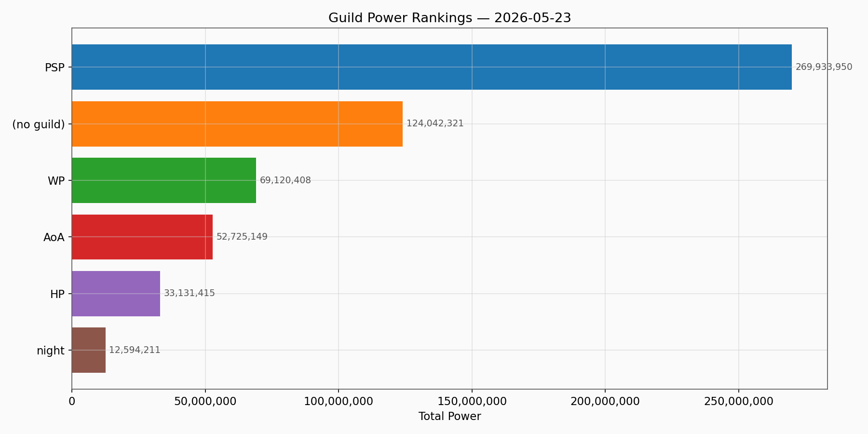Click the green WP bar

164,180
